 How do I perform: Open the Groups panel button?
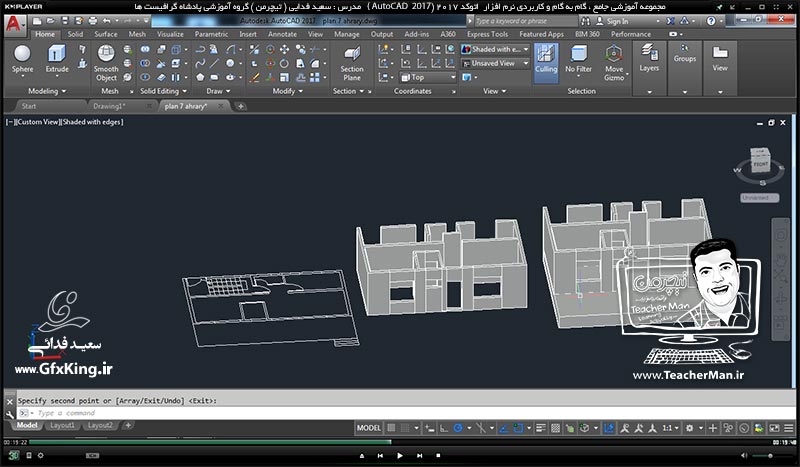(685, 53)
